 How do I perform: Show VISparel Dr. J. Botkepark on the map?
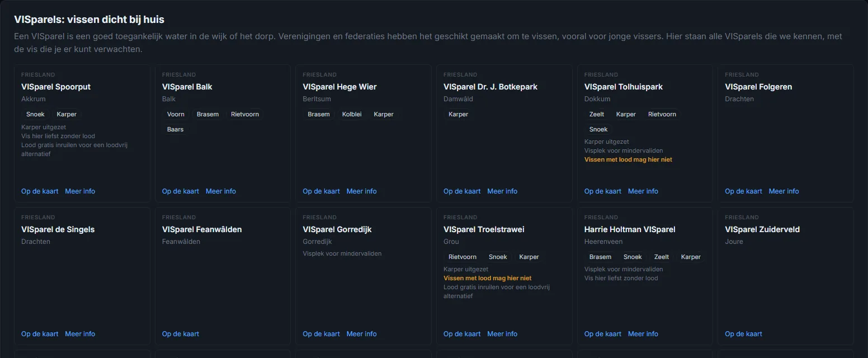(x=462, y=191)
